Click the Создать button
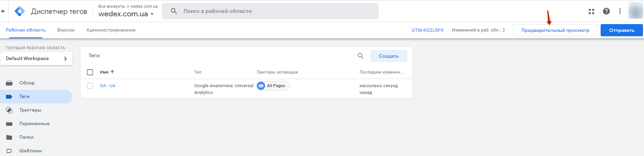This screenshot has height=156, width=644. 388,56
